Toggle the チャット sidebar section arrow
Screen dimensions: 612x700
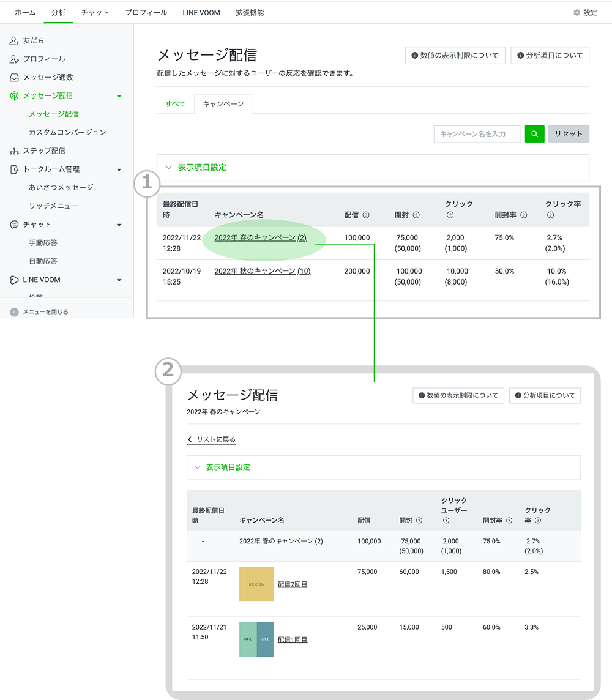[x=119, y=225]
